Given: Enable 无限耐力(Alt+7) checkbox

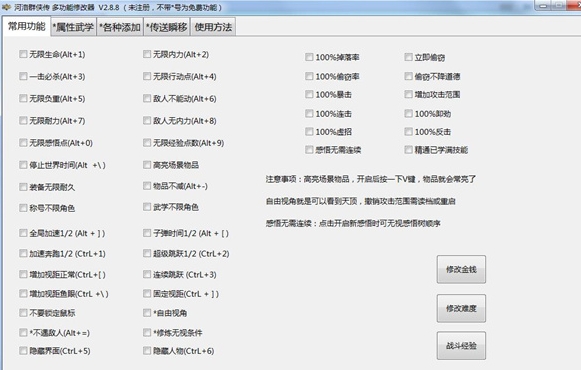Looking at the screenshot, I should (23, 121).
